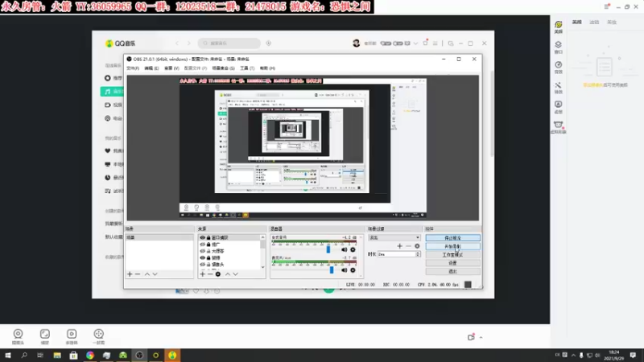Open the OBS 工具(T) Tools menu

click(247, 68)
